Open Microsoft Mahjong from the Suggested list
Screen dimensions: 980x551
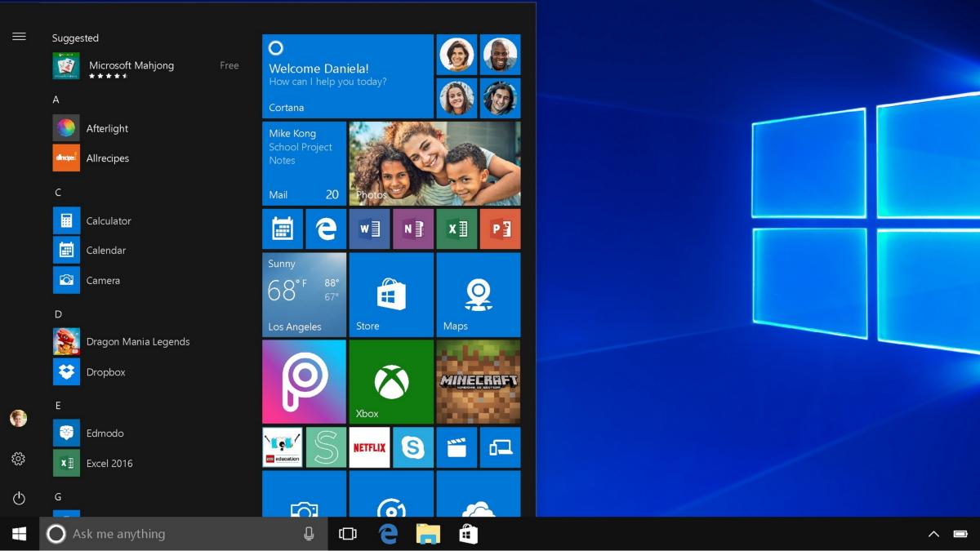147,65
